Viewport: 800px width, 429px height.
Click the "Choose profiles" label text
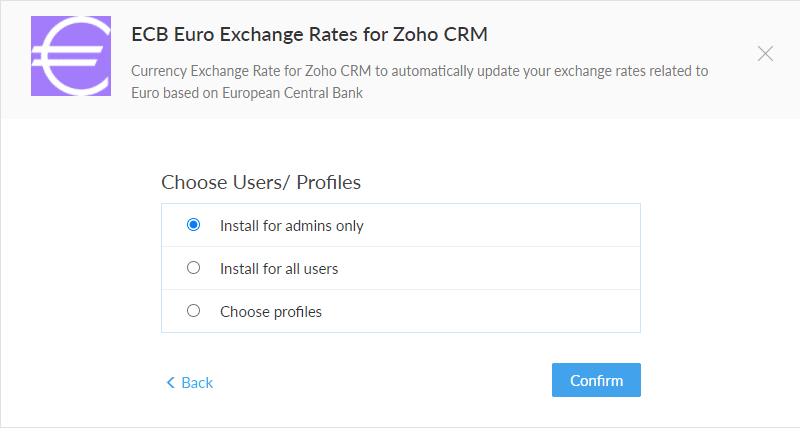271,312
